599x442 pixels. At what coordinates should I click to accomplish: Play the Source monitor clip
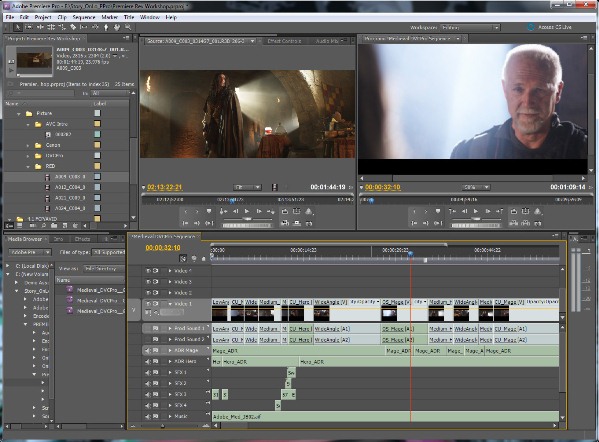(247, 211)
